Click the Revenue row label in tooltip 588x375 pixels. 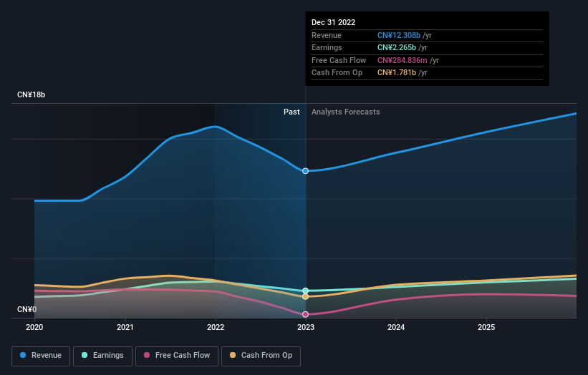pyautogui.click(x=327, y=35)
